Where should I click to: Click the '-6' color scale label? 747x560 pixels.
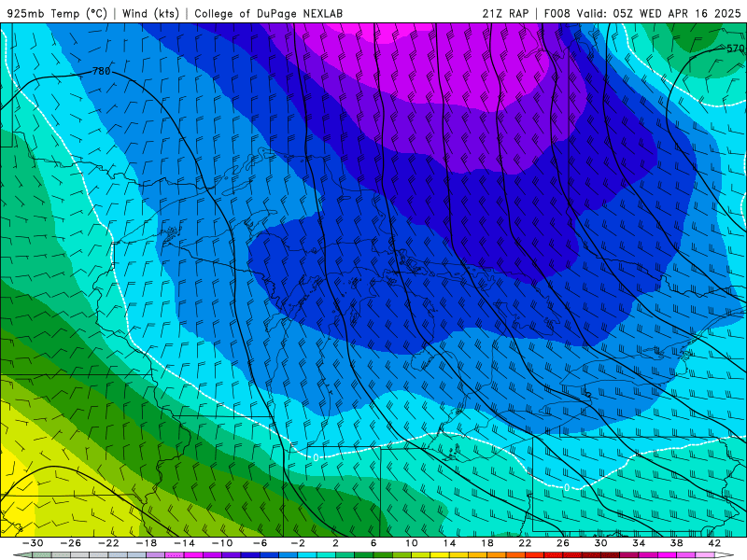pyautogui.click(x=260, y=543)
